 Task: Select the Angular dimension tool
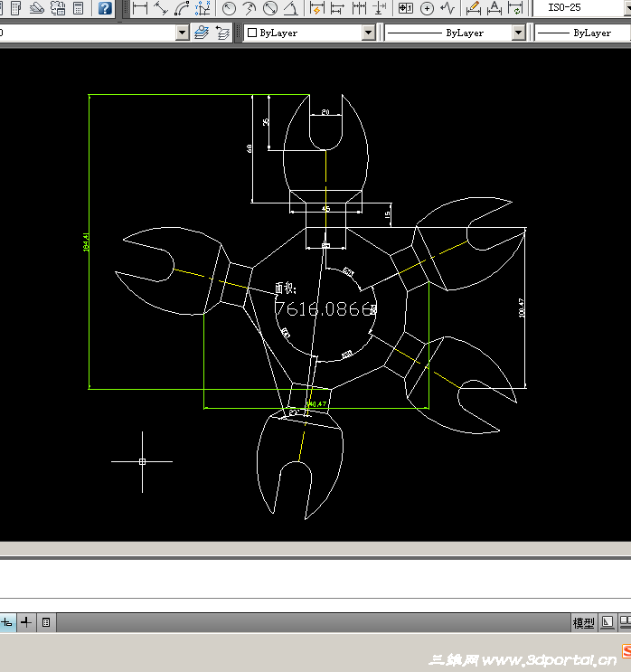[x=291, y=8]
